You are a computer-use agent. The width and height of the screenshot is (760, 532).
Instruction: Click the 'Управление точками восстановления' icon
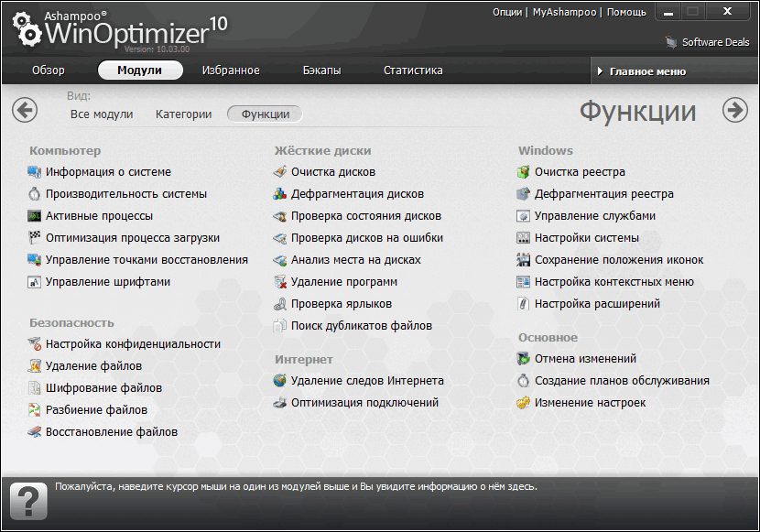35,260
